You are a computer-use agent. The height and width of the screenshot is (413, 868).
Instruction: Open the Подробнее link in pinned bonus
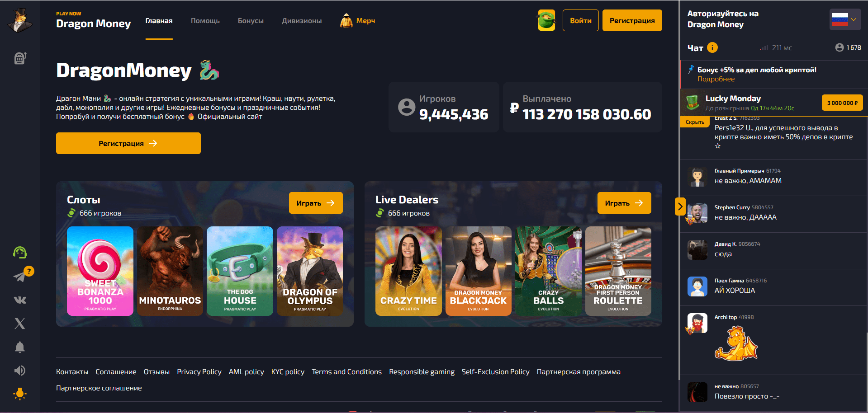tap(716, 79)
